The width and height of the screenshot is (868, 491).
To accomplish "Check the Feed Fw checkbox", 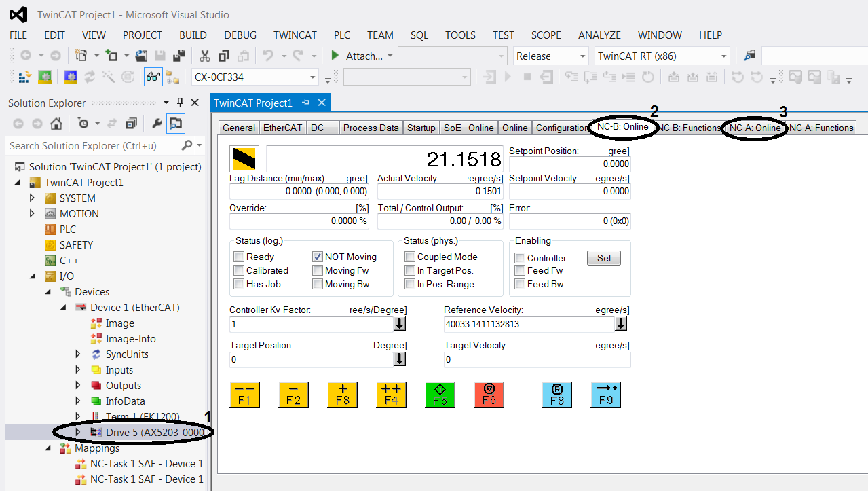I will coord(520,270).
